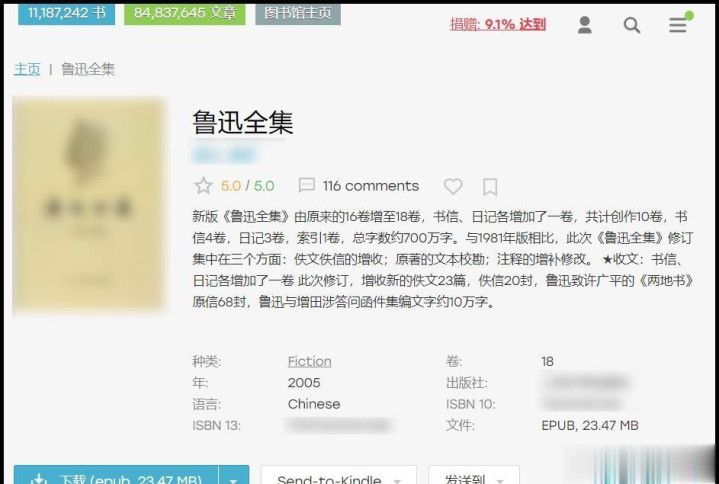
Task: Click the blurred book cover thumbnail
Action: 89,205
